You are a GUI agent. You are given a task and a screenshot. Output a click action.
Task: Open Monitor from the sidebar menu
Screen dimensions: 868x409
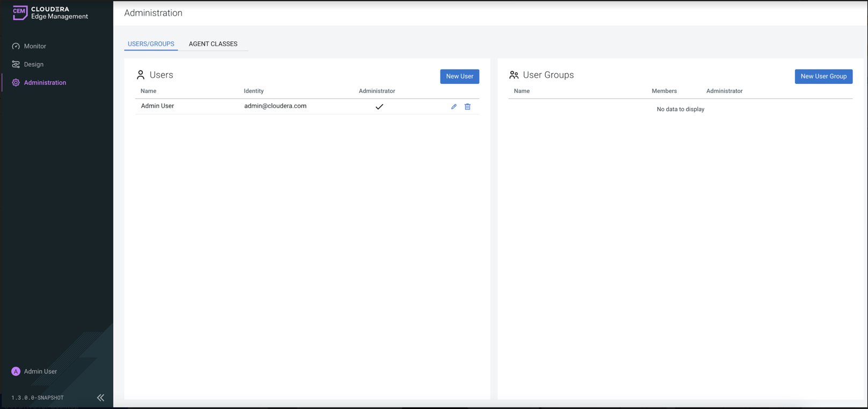(x=35, y=46)
